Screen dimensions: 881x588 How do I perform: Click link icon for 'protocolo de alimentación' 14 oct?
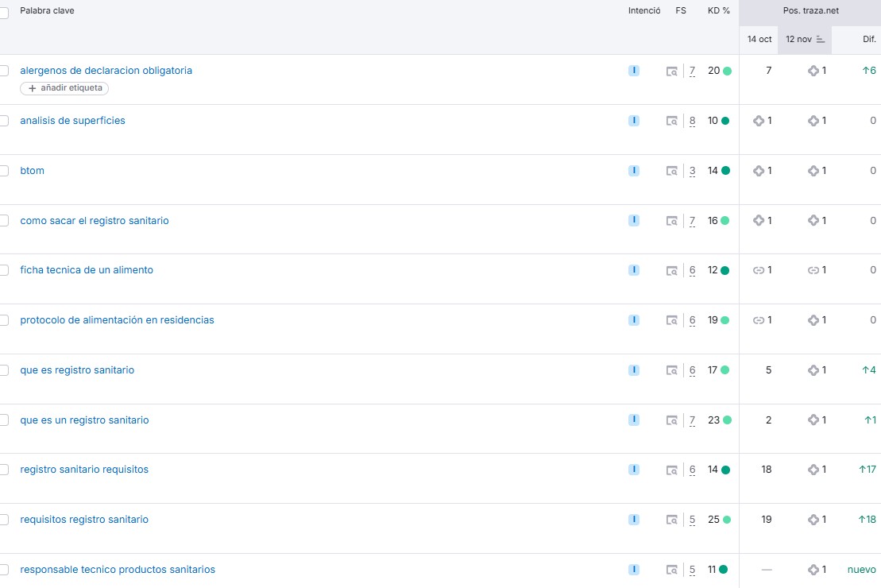click(x=759, y=320)
